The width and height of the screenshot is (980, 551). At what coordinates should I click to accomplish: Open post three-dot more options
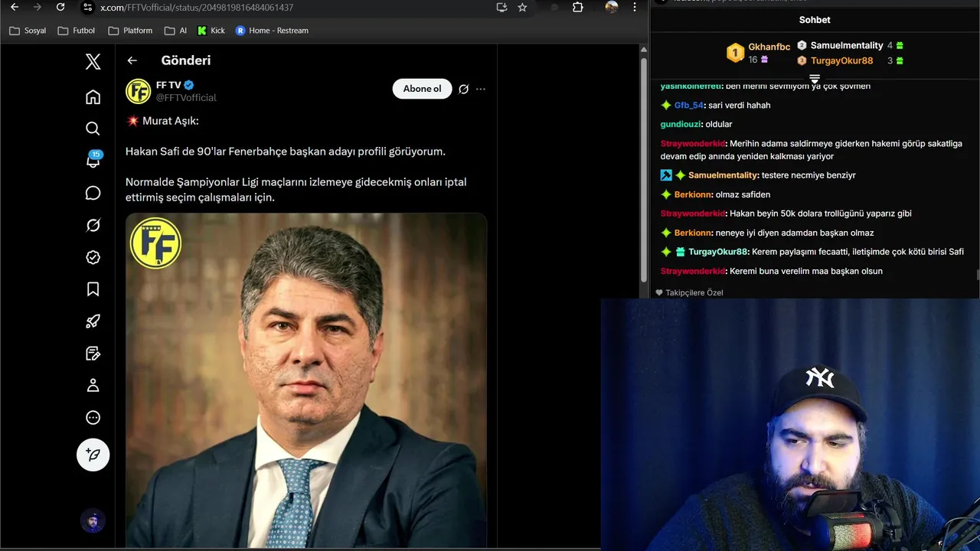481,89
